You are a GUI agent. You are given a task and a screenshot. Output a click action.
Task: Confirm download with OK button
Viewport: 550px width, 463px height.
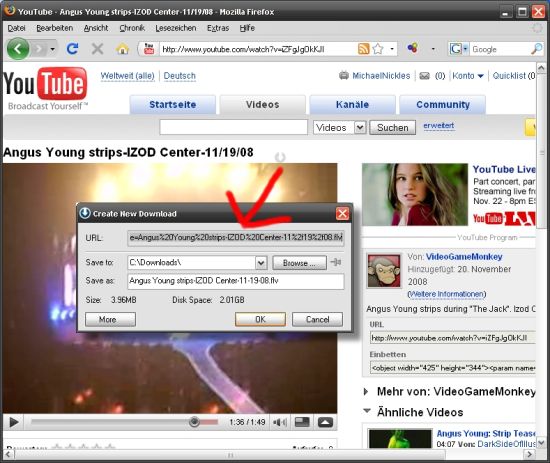coord(260,320)
